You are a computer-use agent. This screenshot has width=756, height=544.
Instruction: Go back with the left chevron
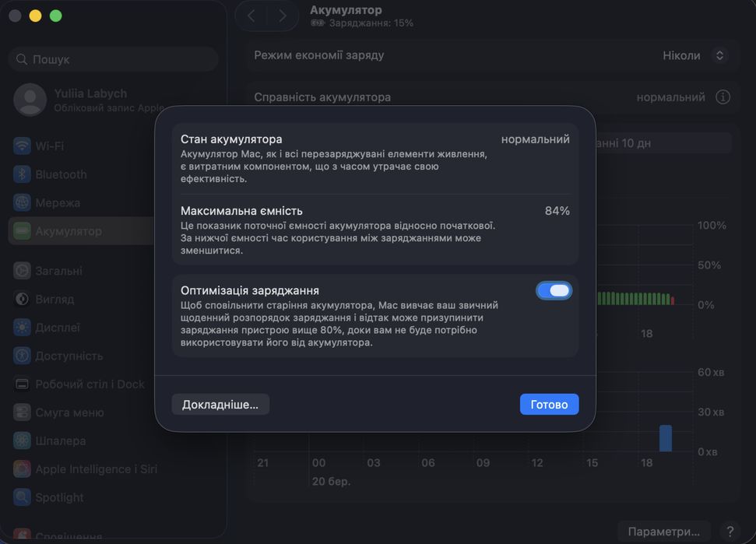(251, 16)
